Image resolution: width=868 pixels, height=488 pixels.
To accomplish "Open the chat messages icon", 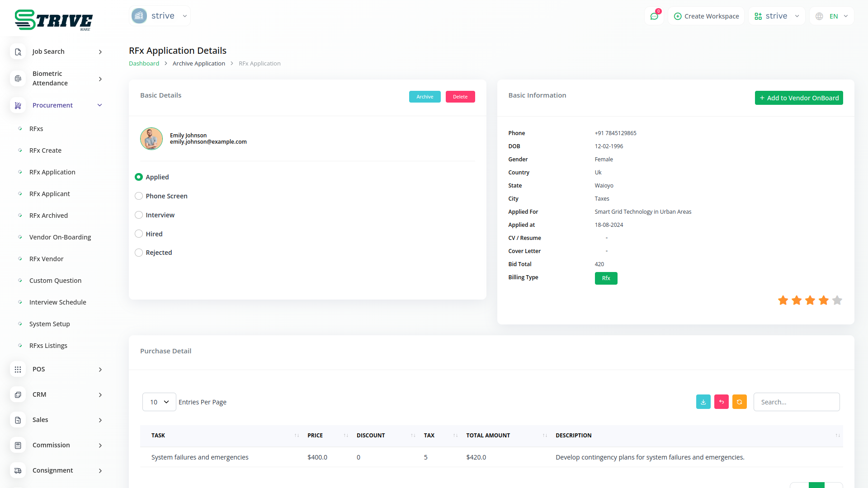I will 654,16.
